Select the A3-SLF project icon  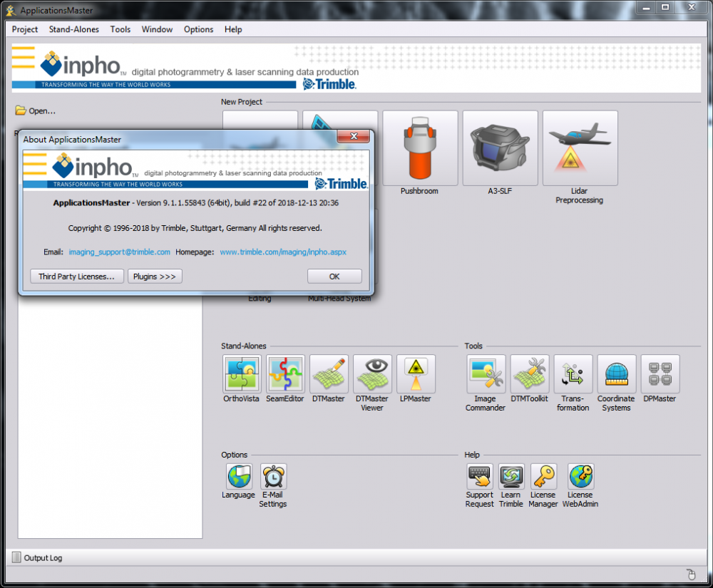500,148
